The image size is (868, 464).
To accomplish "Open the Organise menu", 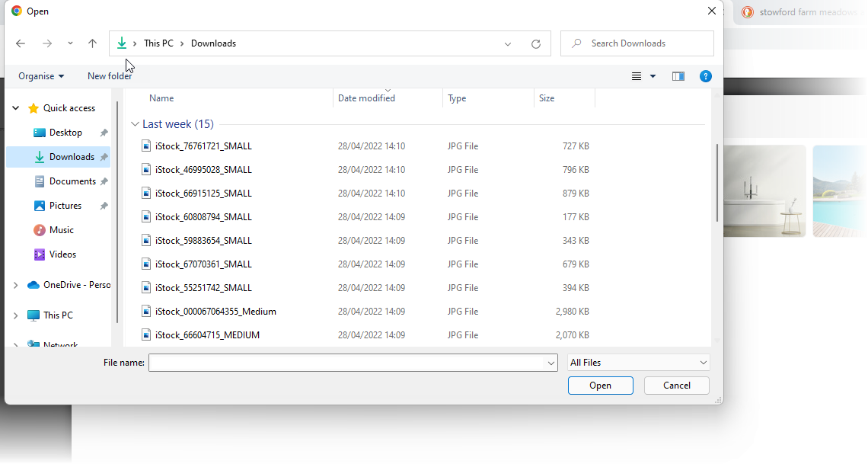I will tap(41, 76).
